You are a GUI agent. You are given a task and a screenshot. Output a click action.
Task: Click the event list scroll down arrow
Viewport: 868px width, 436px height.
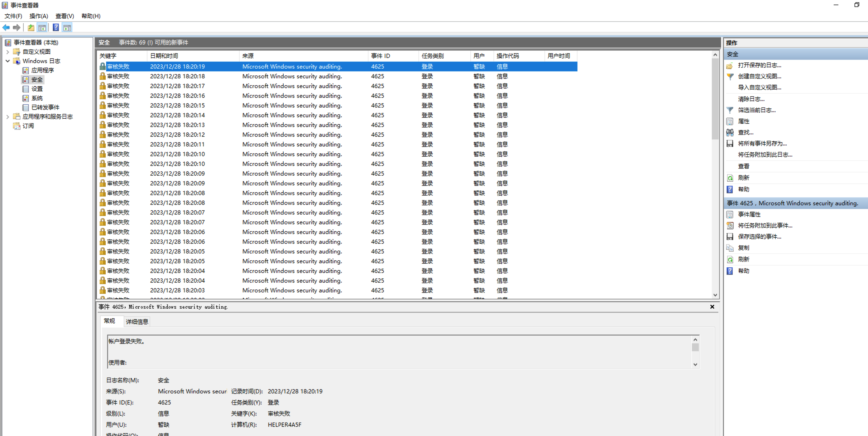pos(715,295)
